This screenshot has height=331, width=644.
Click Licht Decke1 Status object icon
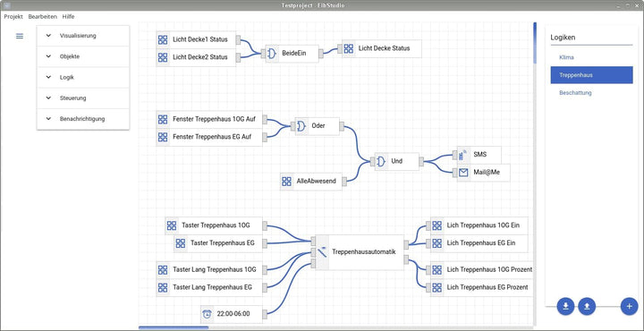click(x=163, y=40)
